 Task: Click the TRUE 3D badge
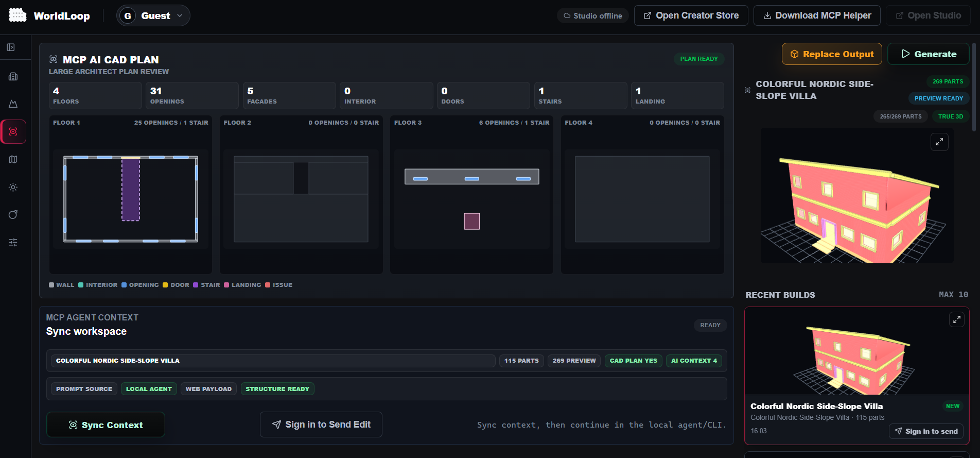point(951,116)
